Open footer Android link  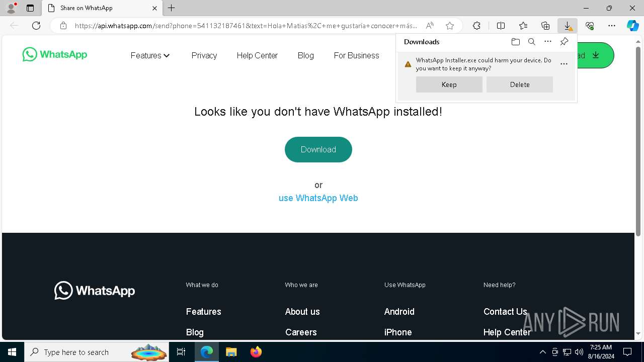[x=399, y=312]
